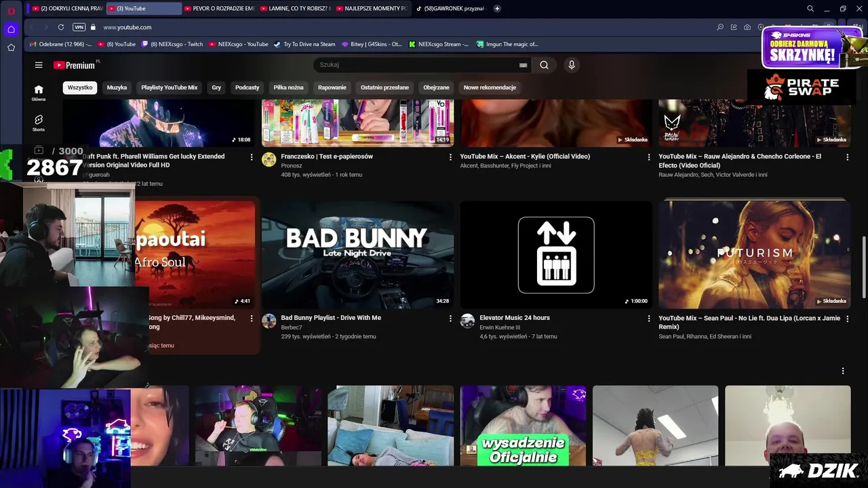Viewport: 868px width, 488px height.
Task: Open Shorts in YouTube sidebar
Action: 39,123
